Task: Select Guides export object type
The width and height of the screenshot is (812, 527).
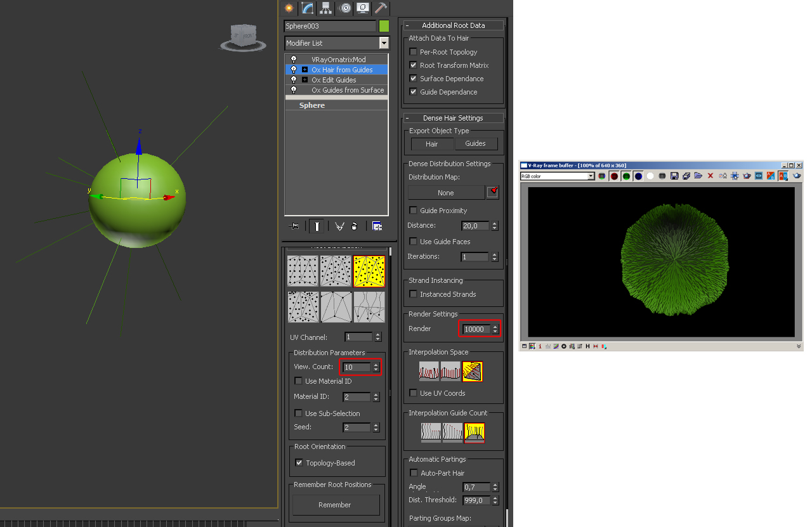Action: [475, 144]
